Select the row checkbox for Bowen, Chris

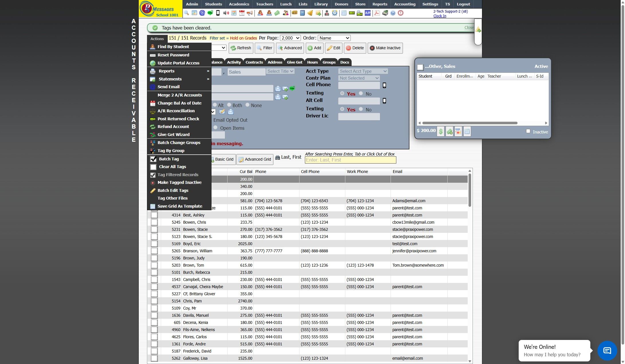(154, 222)
